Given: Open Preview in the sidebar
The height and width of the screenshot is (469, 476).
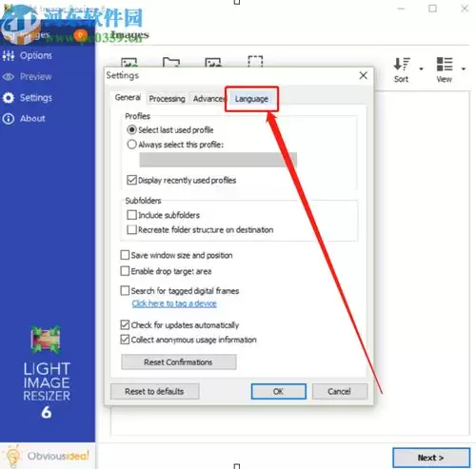Looking at the screenshot, I should (27, 76).
